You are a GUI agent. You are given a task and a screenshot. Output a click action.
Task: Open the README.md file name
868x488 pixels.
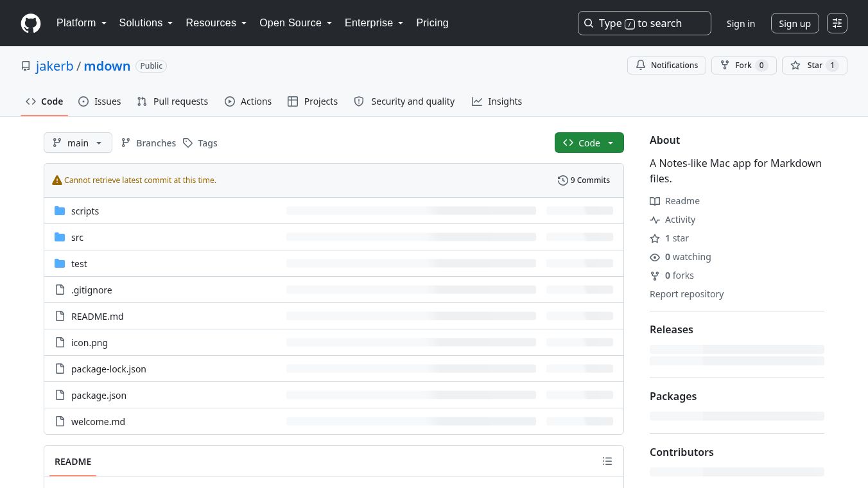98,317
